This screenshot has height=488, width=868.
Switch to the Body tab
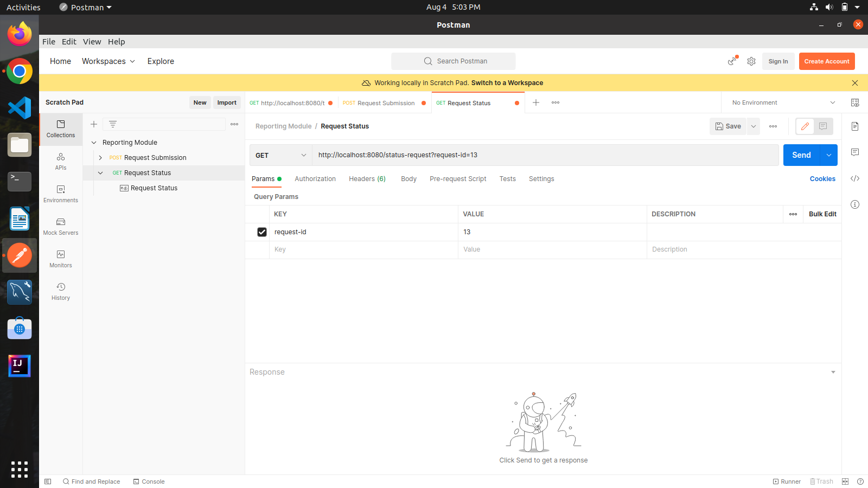(x=409, y=179)
